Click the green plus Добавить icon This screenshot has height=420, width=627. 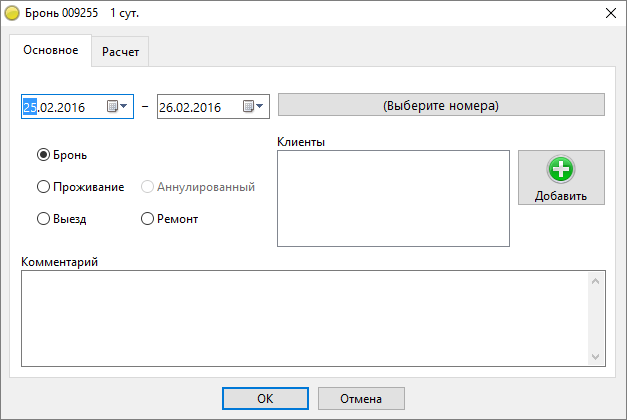pos(561,169)
